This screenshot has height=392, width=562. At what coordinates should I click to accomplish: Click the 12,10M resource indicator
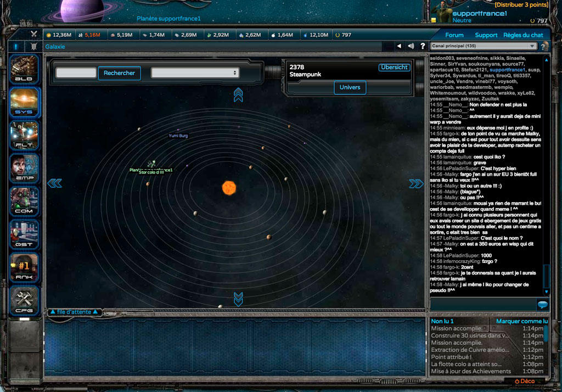316,35
